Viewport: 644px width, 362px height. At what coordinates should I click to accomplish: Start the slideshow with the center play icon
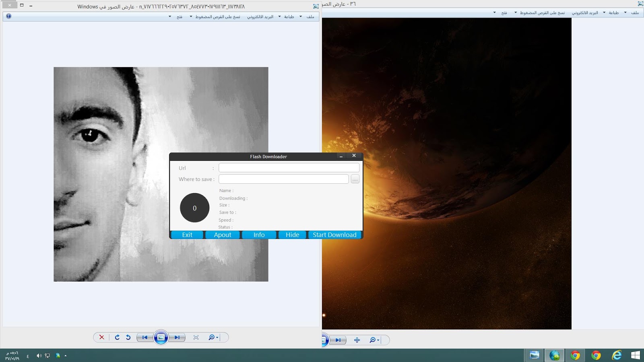click(x=161, y=337)
